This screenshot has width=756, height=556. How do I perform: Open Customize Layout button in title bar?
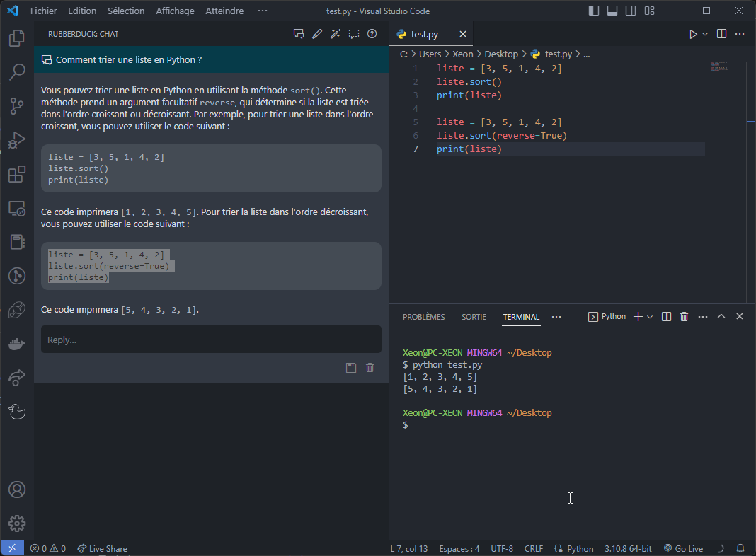coord(649,11)
